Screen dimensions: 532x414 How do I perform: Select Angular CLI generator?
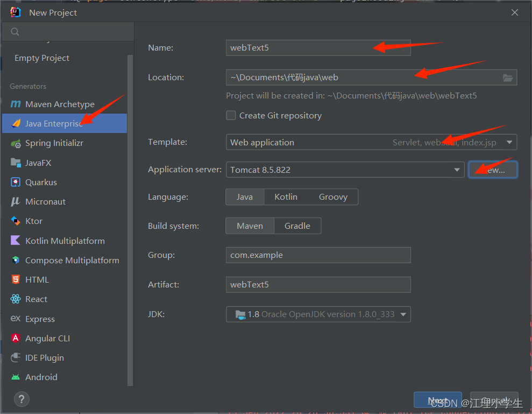point(65,338)
